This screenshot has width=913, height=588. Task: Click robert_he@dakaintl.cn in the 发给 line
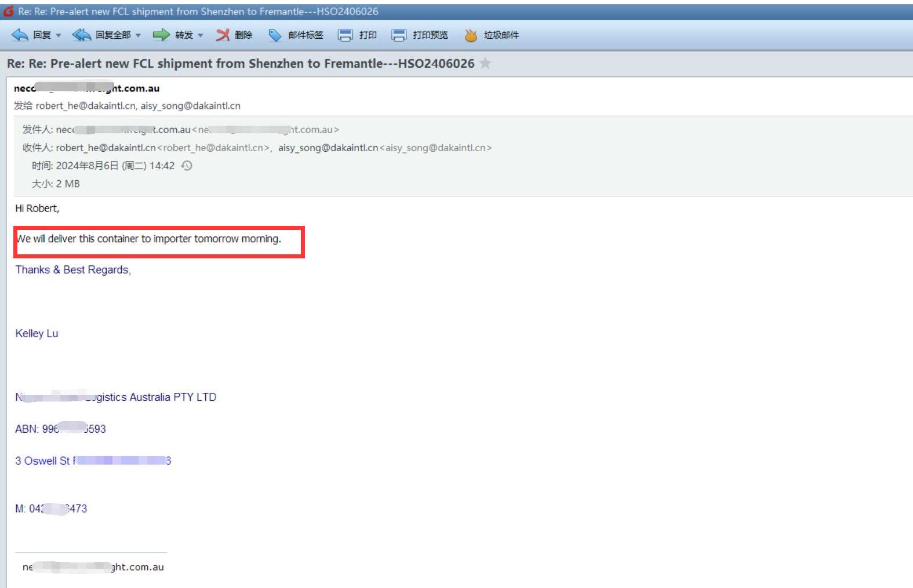pyautogui.click(x=86, y=106)
